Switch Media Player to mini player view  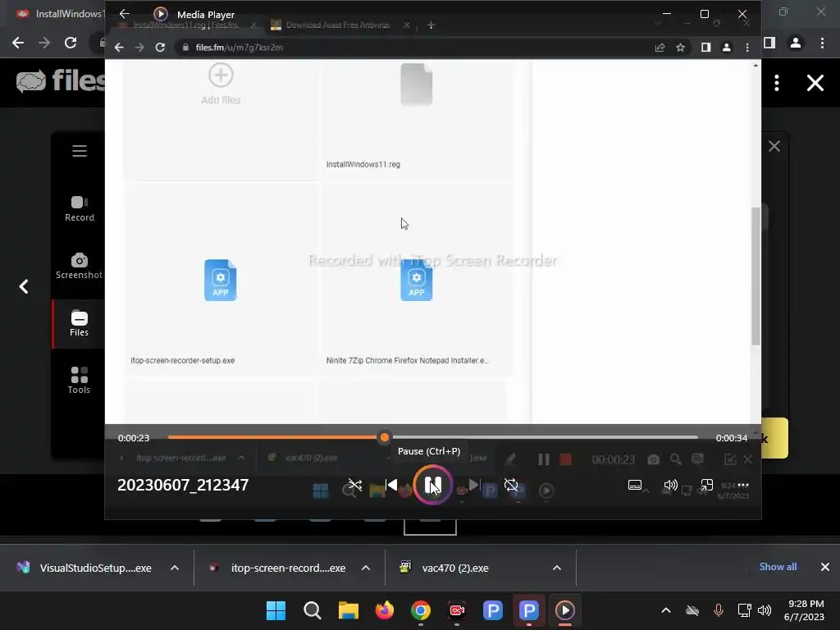[706, 486]
